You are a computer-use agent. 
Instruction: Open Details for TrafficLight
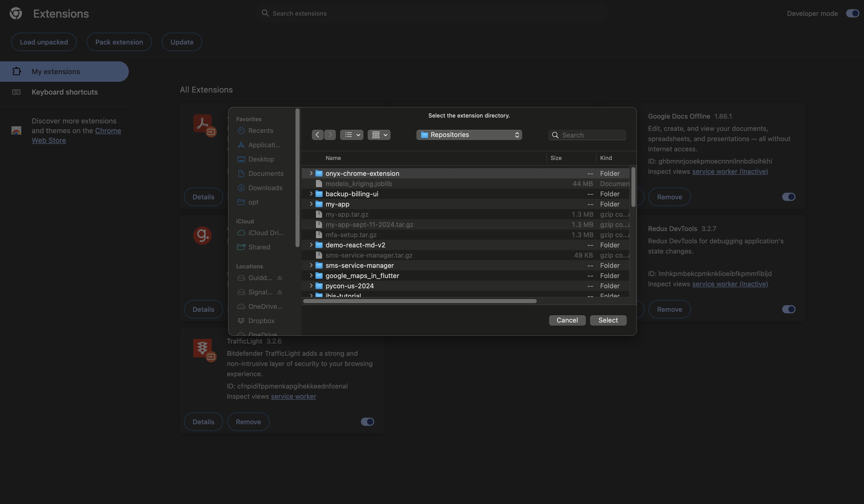pos(203,422)
